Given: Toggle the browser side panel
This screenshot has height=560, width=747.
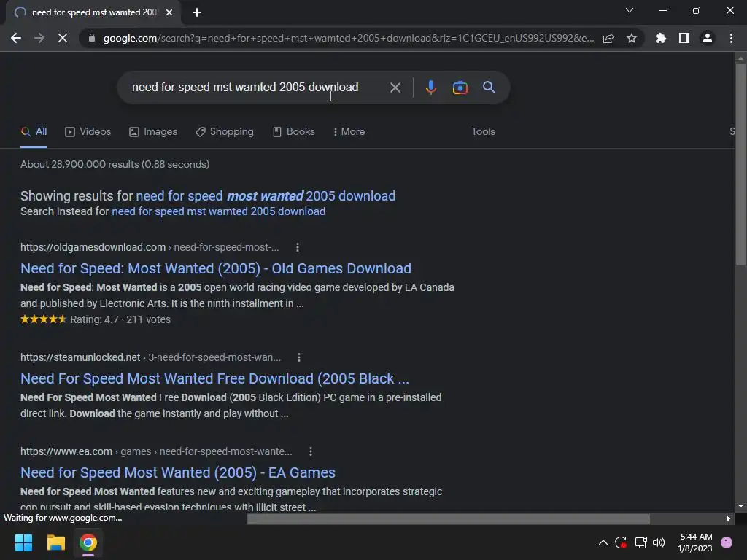Looking at the screenshot, I should tap(684, 38).
